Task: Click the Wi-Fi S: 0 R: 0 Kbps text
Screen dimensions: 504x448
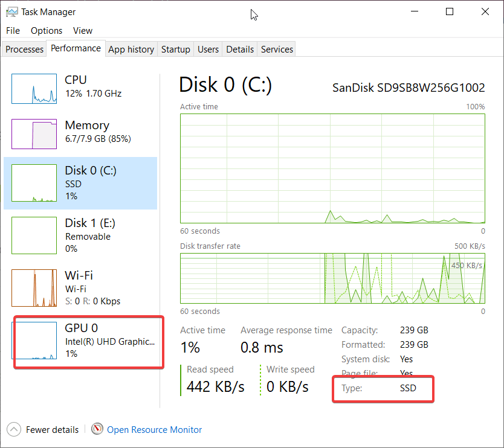Action: click(x=92, y=301)
